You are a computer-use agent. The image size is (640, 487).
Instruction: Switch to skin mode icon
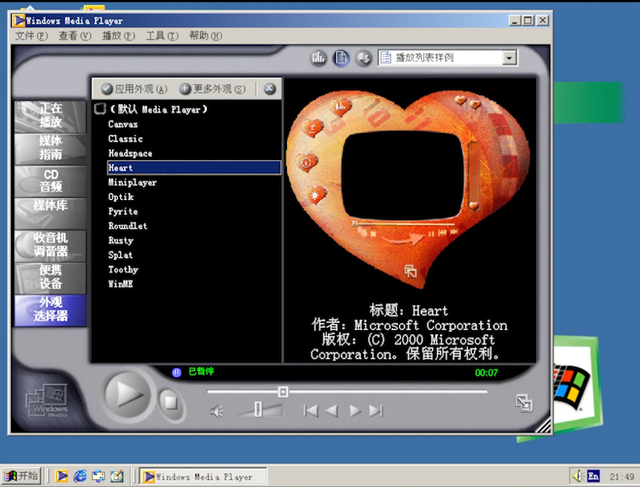pyautogui.click(x=524, y=403)
